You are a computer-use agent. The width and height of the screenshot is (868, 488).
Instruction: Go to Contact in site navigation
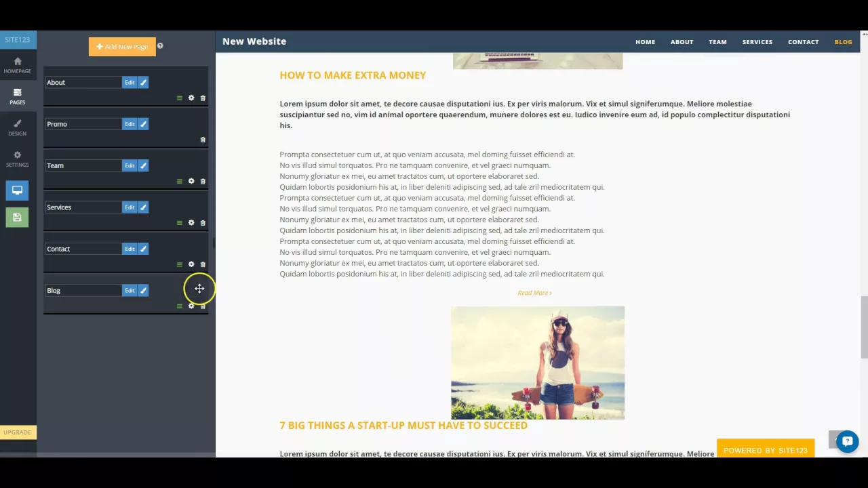803,42
